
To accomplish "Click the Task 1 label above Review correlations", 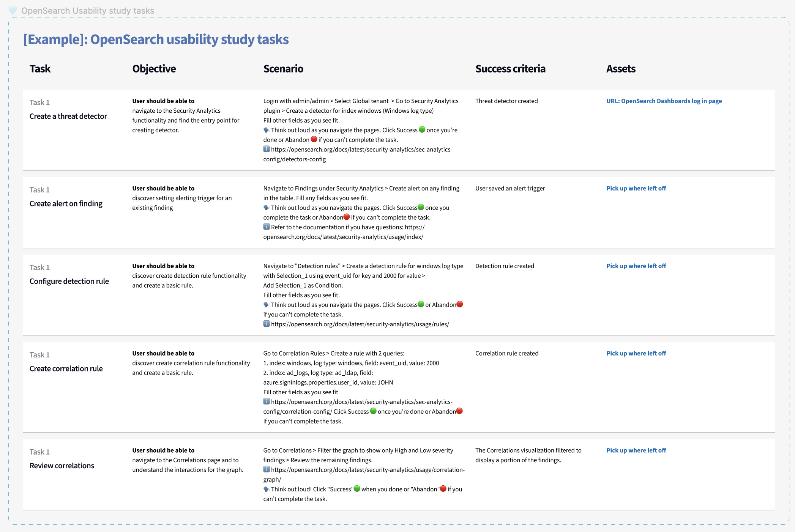I will point(39,452).
